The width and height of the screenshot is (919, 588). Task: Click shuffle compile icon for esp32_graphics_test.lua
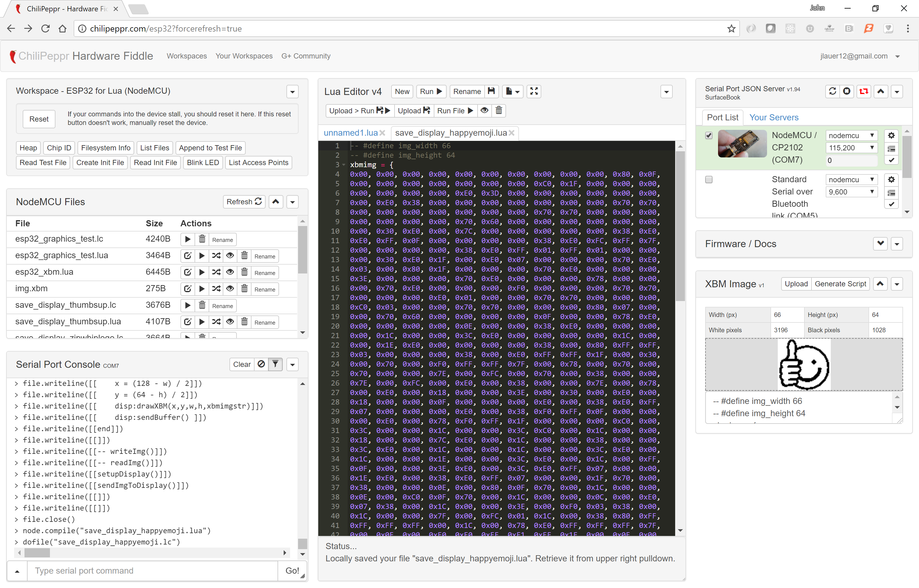point(216,256)
